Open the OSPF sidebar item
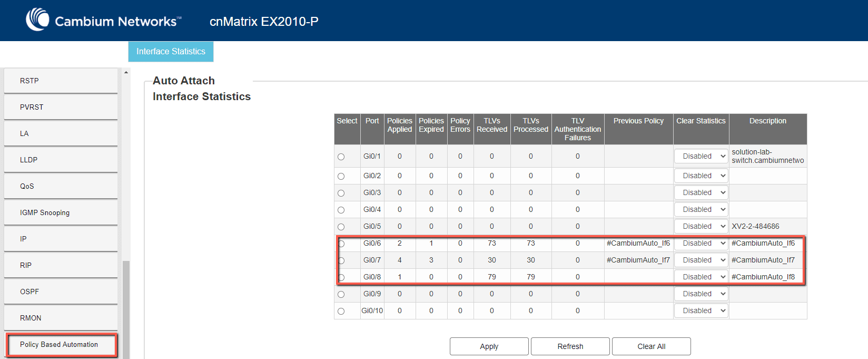The width and height of the screenshot is (868, 359). (x=61, y=292)
